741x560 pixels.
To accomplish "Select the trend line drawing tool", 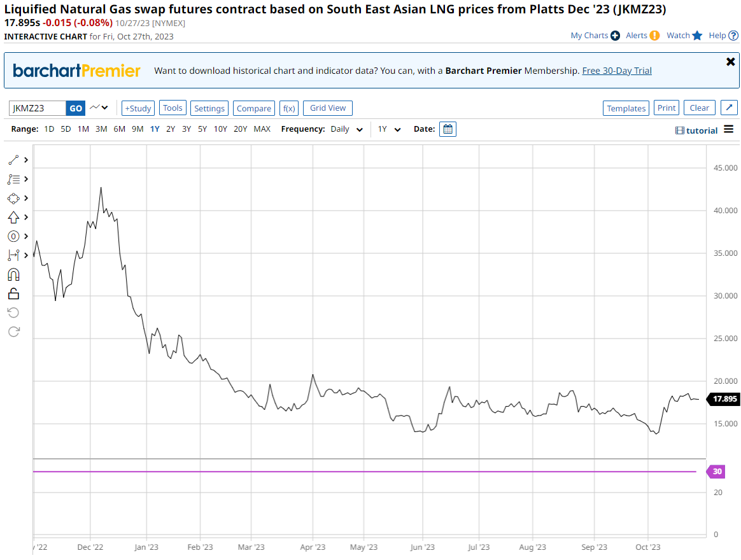I will coord(13,160).
